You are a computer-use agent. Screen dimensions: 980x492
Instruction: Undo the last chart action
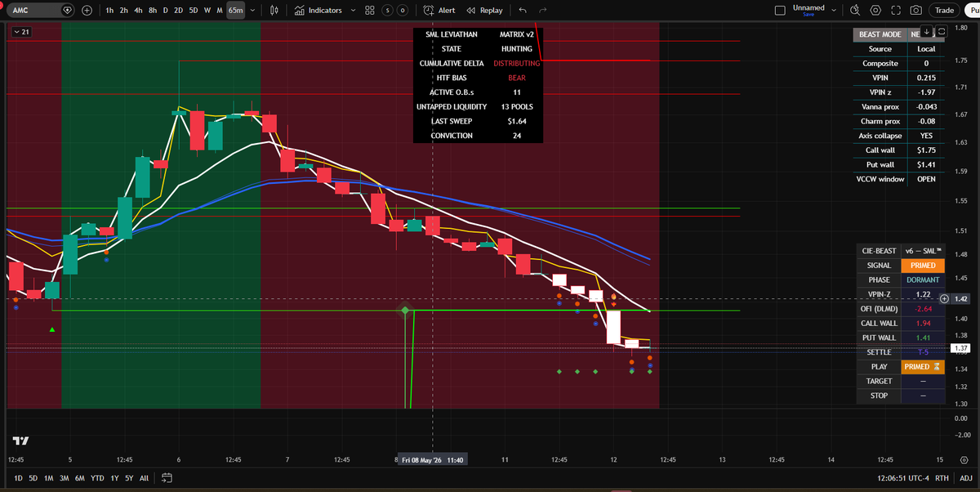pyautogui.click(x=523, y=11)
